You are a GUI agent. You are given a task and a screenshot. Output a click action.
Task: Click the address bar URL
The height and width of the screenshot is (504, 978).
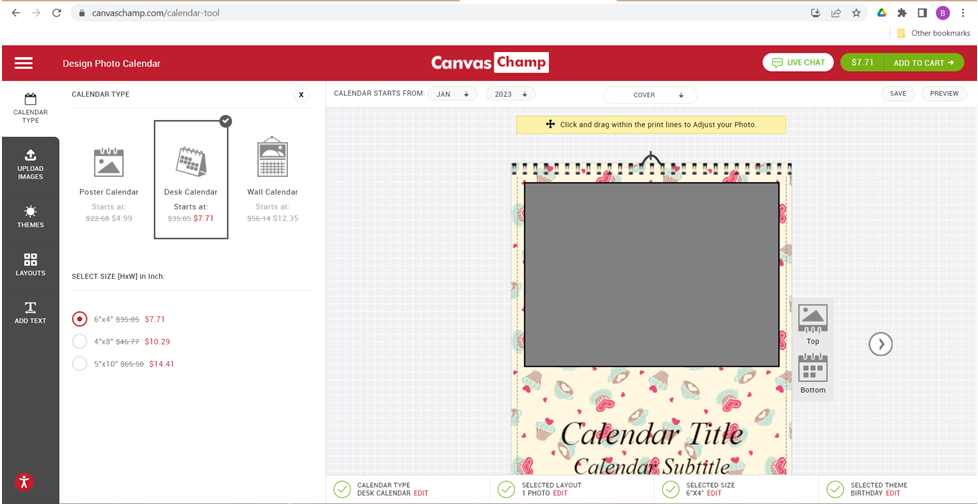(x=155, y=12)
